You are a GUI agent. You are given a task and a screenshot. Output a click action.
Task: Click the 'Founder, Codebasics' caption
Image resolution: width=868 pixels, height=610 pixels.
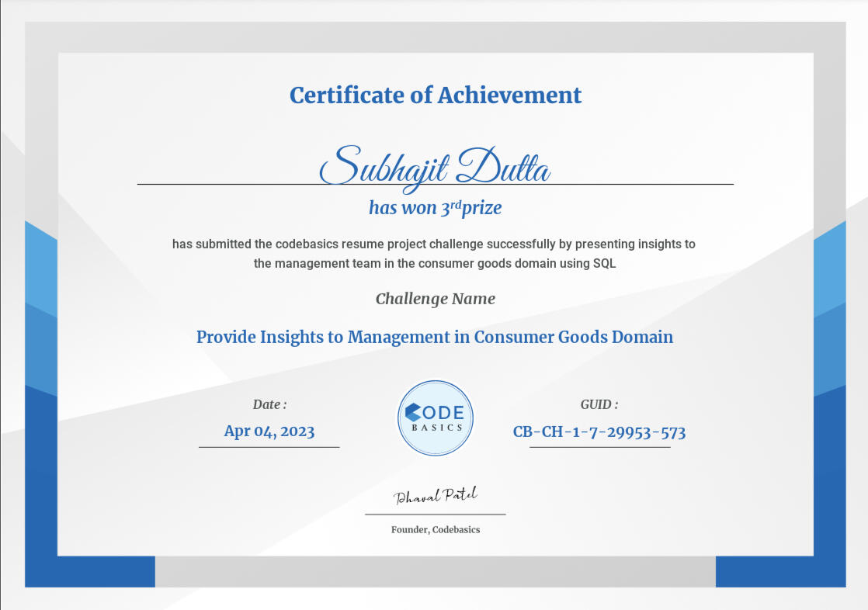pos(436,529)
